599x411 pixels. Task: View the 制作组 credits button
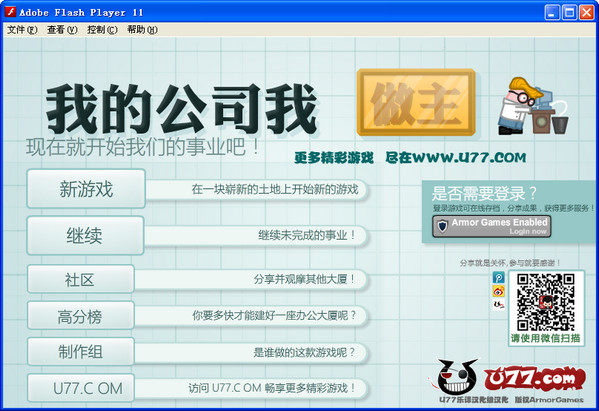81,351
